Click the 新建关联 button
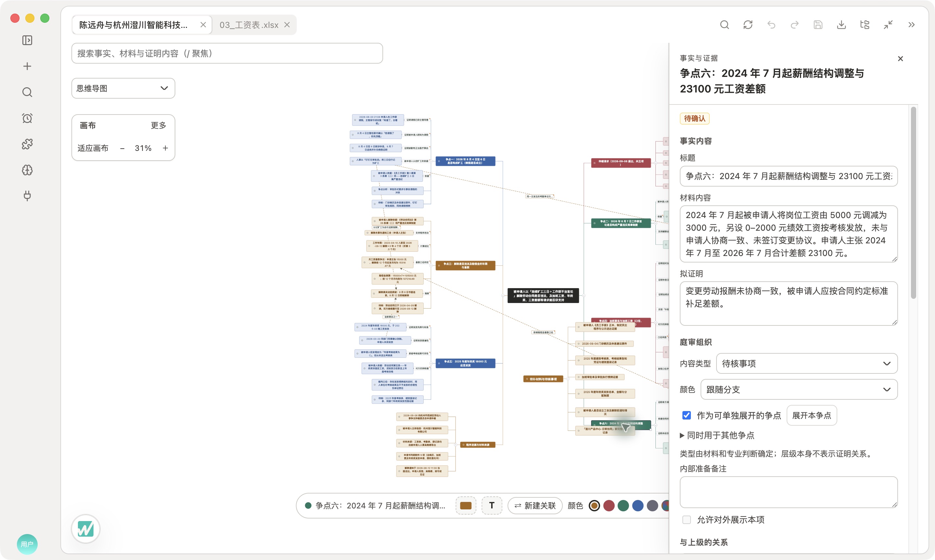This screenshot has width=935, height=560. pyautogui.click(x=535, y=506)
